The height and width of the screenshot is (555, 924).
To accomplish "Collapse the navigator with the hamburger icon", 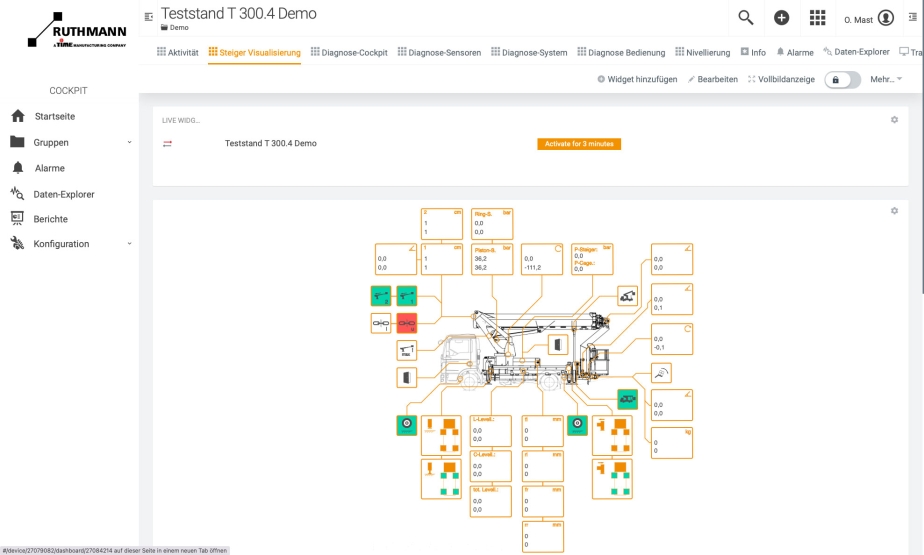I will click(149, 17).
